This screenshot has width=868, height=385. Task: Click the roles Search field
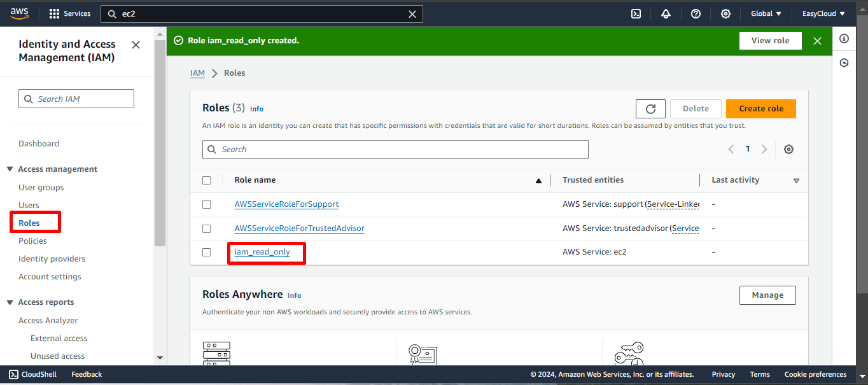coord(395,150)
